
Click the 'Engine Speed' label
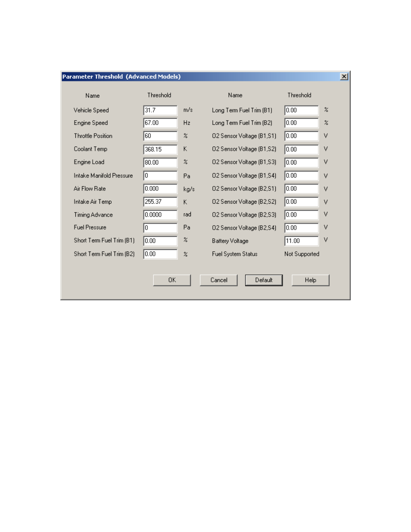[x=90, y=123]
